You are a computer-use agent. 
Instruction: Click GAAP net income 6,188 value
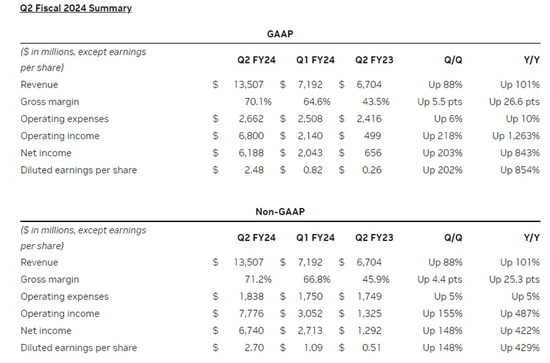[251, 153]
